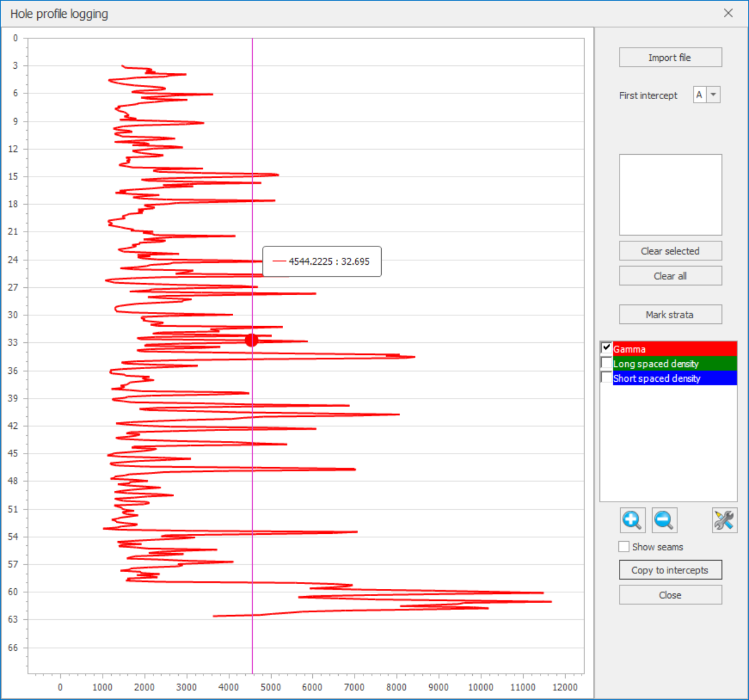The image size is (749, 700).
Task: Click horizontal axis label 5000
Action: pyautogui.click(x=270, y=687)
